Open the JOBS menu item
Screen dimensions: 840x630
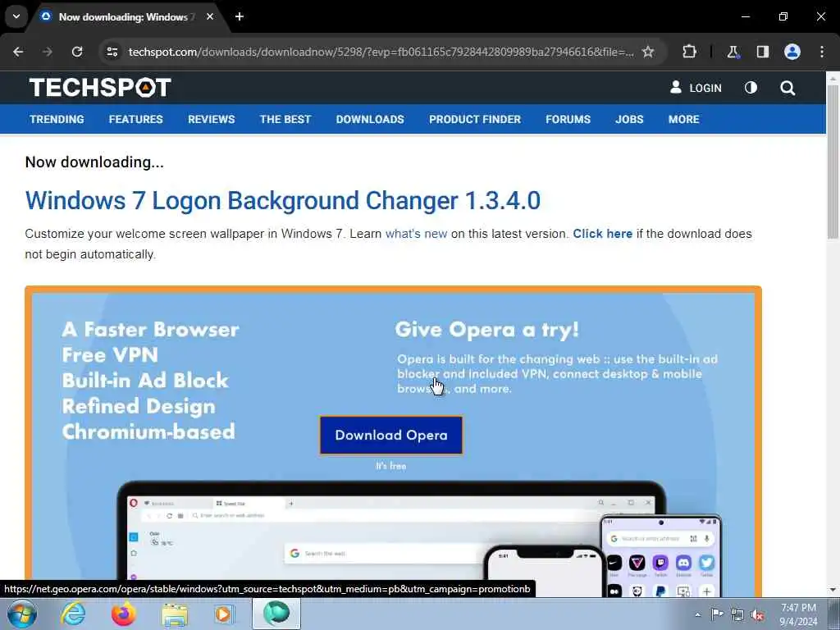click(x=629, y=120)
